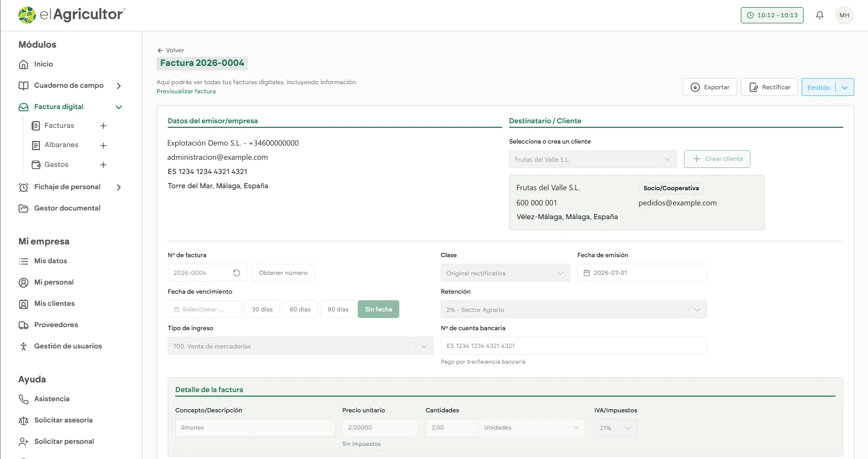Screen dimensions: 868x459
Task: Click the Exportar button
Action: pyautogui.click(x=710, y=87)
